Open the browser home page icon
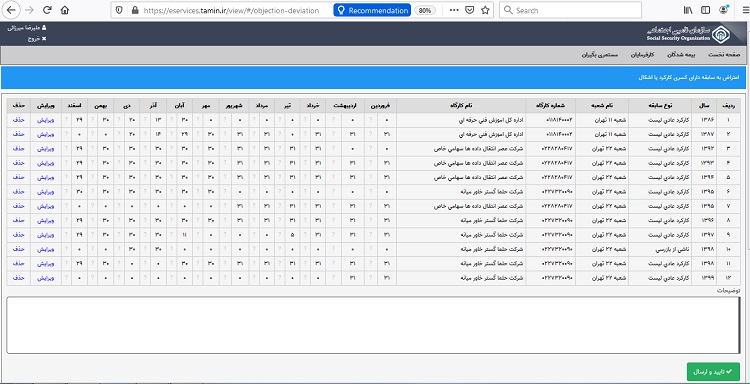Viewport: 750px width, 384px height. (x=65, y=10)
